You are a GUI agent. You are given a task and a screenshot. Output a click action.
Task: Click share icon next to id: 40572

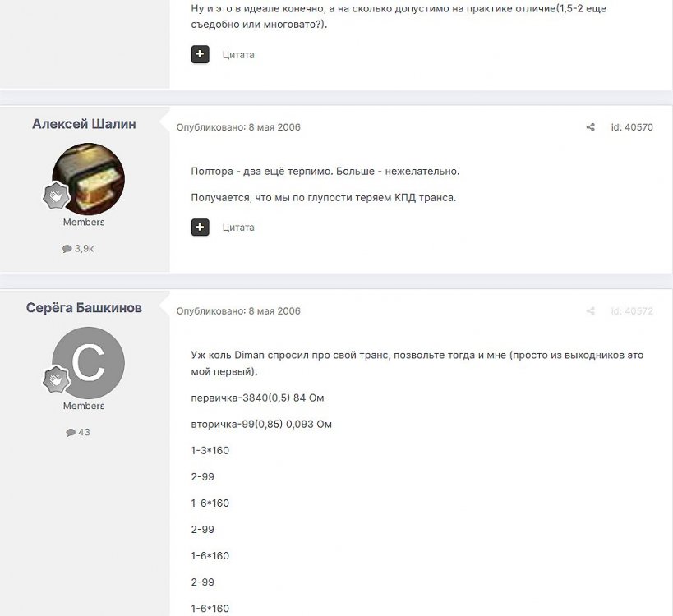coord(591,311)
